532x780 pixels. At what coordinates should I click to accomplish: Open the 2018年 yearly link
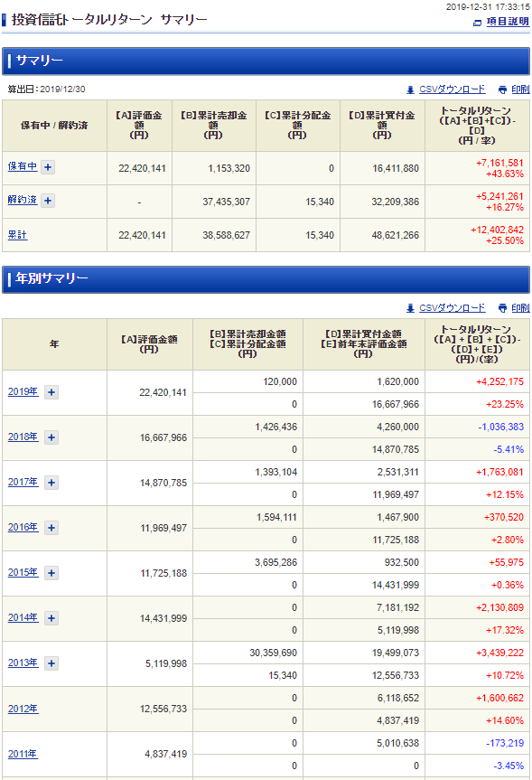23,437
